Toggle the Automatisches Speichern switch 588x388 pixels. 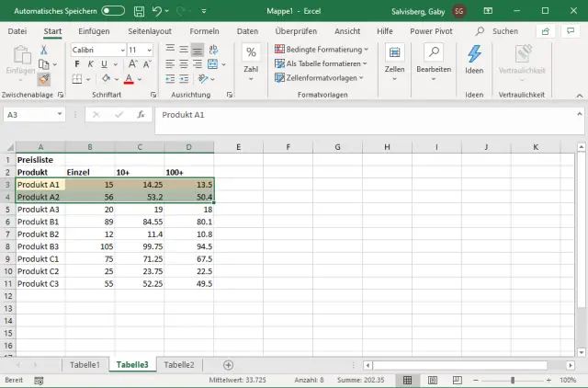[x=113, y=10]
